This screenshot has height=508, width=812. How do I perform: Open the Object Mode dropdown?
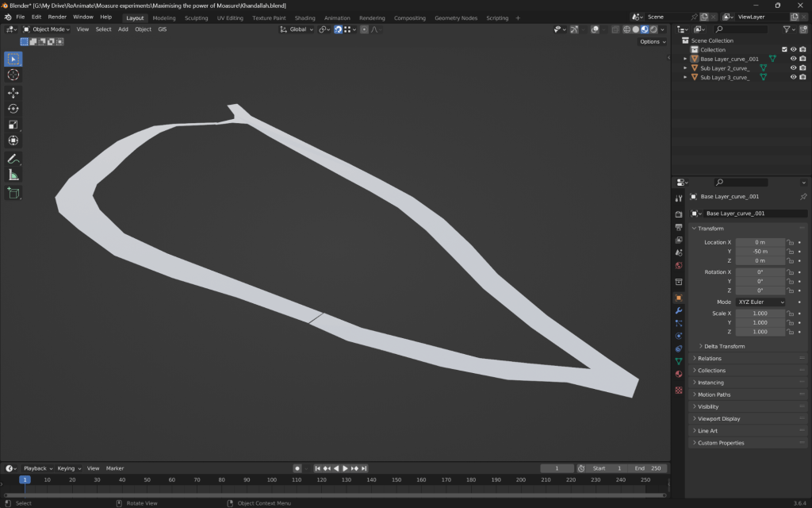point(47,29)
